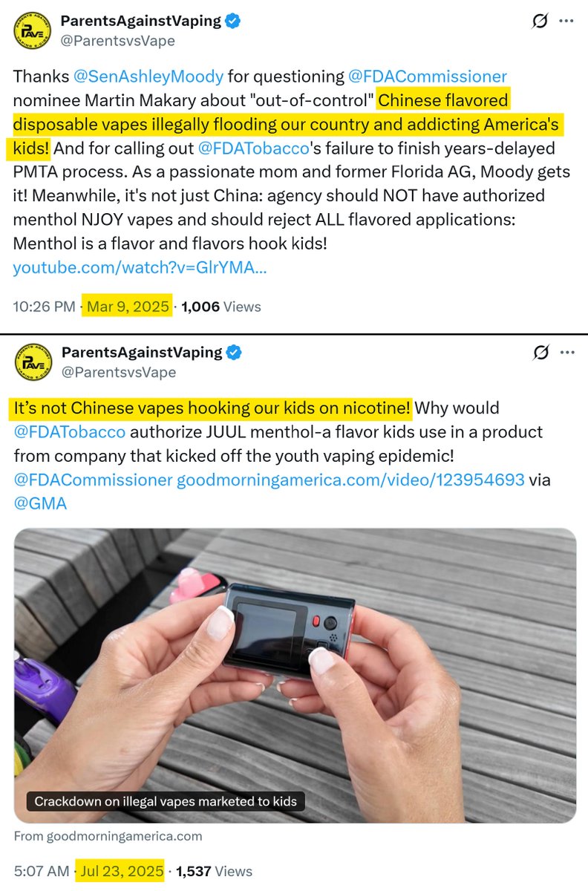
Task: Click the ParentsAgainstVaping name on the first tweet
Action: 141,22
